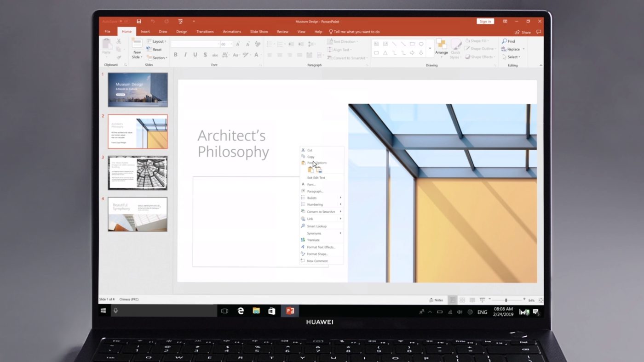Increase font size with larger A icon
Screen dimensions: 644x362
point(239,44)
